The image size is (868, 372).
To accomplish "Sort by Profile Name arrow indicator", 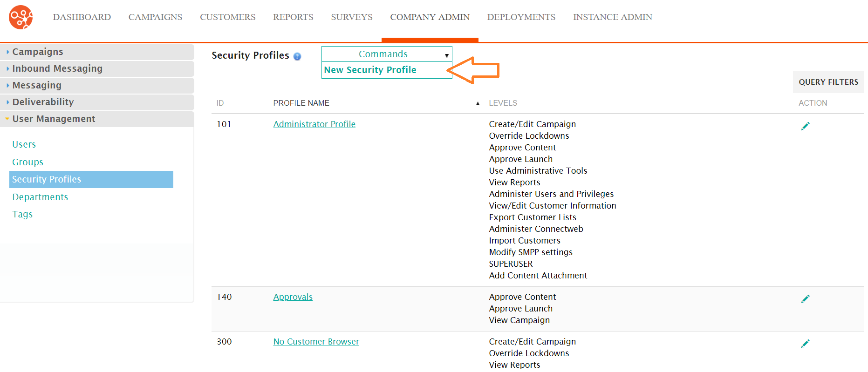I will click(x=478, y=103).
